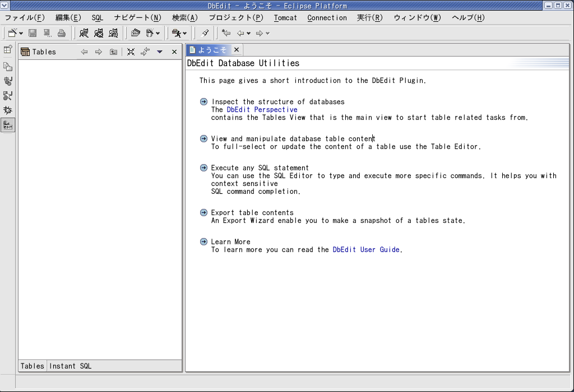Open the ファイル(F) menu

coord(25,17)
